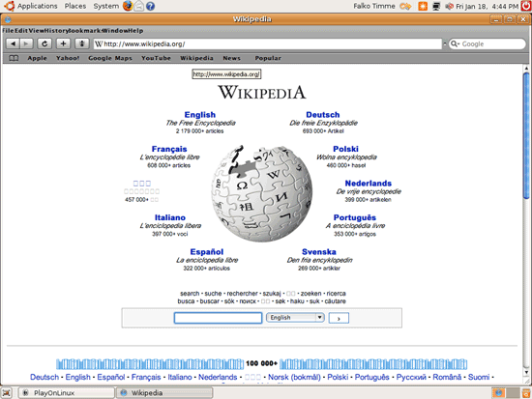Open the YouTube bookmark

156,58
